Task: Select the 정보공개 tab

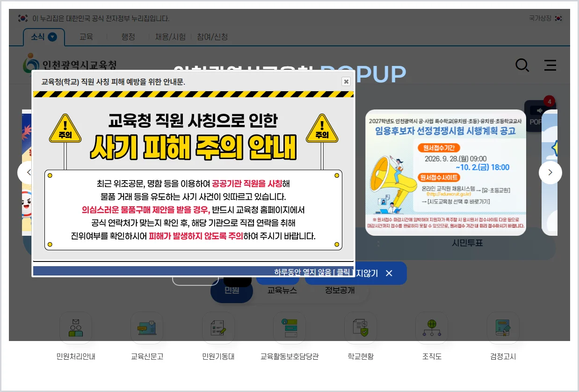Action: pyautogui.click(x=340, y=290)
